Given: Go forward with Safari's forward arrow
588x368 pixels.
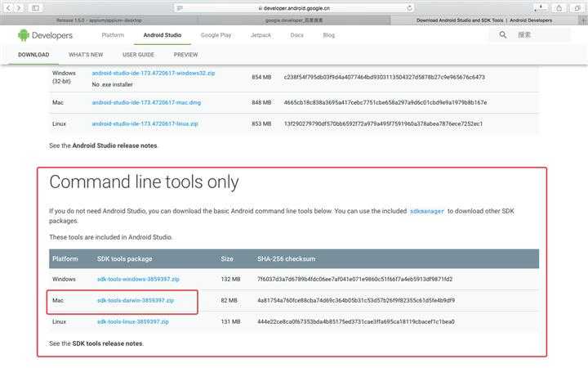Looking at the screenshot, I should pyautogui.click(x=18, y=8).
